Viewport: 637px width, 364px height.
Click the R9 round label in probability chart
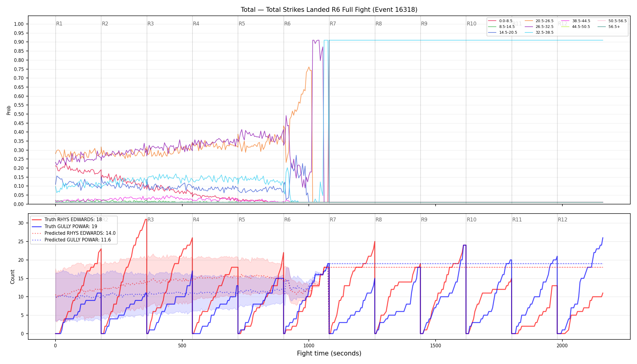pyautogui.click(x=424, y=24)
